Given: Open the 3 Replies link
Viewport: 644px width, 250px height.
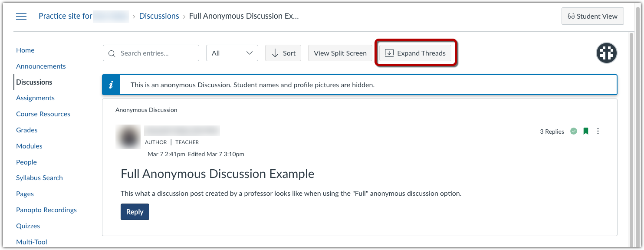Looking at the screenshot, I should [552, 131].
